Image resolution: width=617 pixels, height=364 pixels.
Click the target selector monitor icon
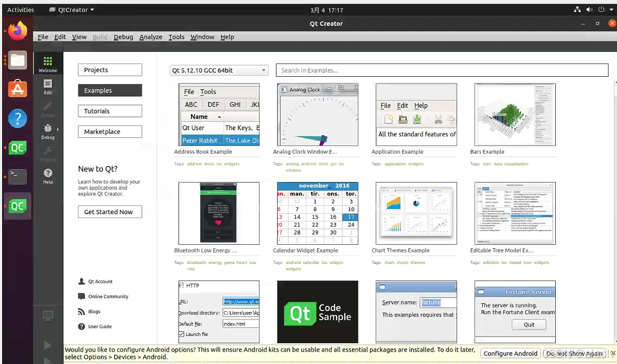coord(48,316)
